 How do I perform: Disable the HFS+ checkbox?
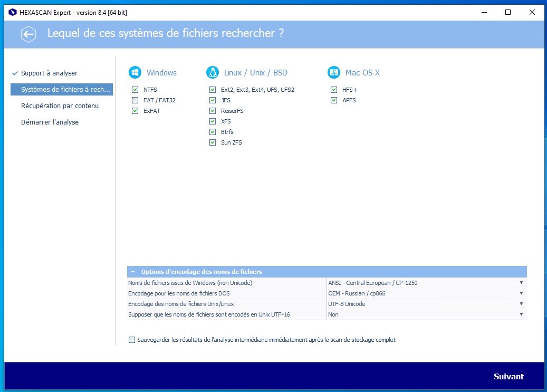click(x=334, y=90)
